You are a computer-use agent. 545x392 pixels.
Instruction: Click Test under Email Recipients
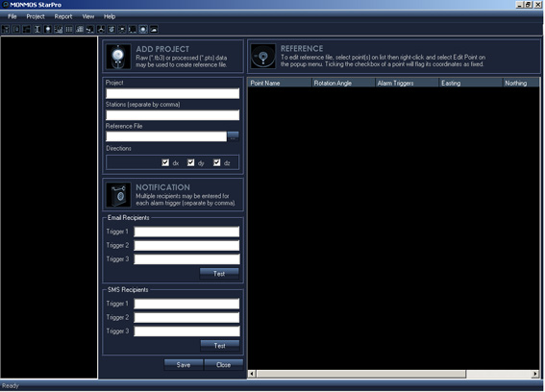click(219, 274)
